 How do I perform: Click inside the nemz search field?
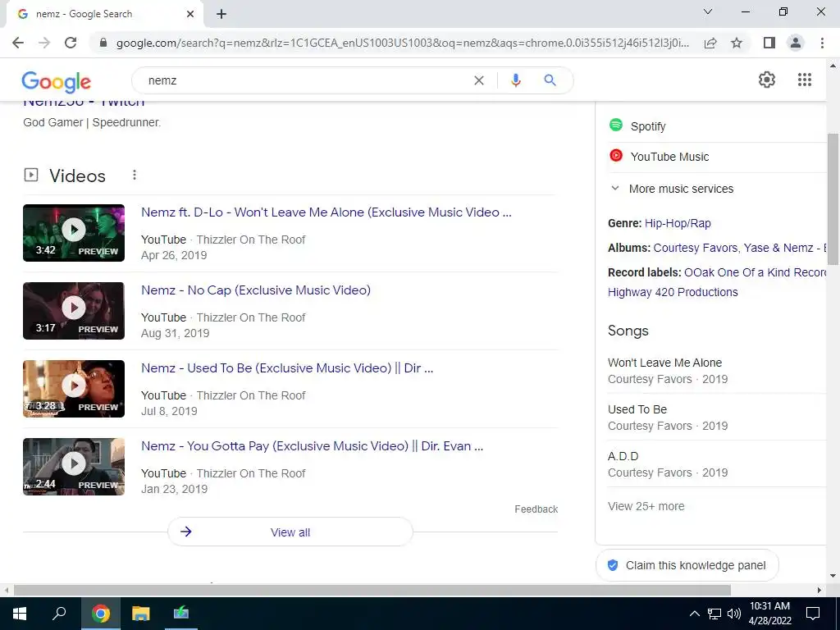click(x=305, y=80)
